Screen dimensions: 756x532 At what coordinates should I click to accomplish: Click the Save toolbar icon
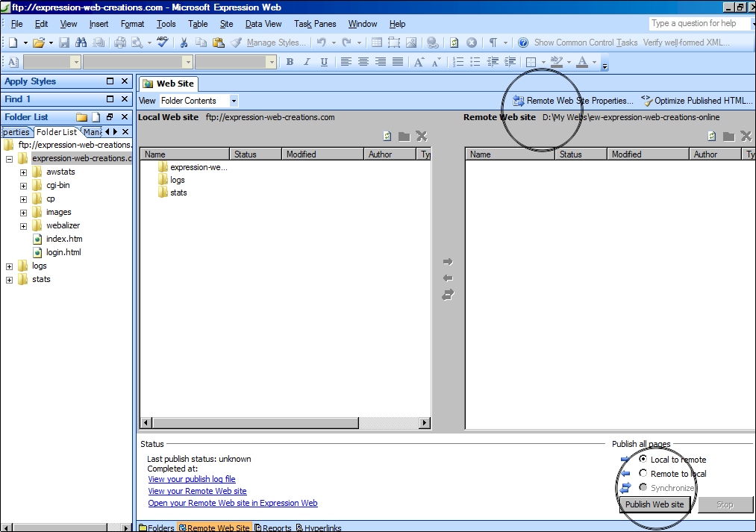(x=64, y=43)
